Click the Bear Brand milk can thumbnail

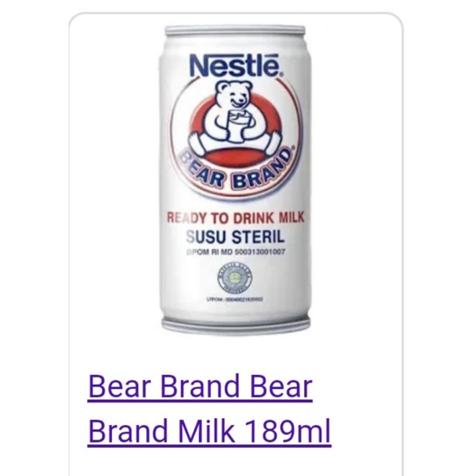235,181
